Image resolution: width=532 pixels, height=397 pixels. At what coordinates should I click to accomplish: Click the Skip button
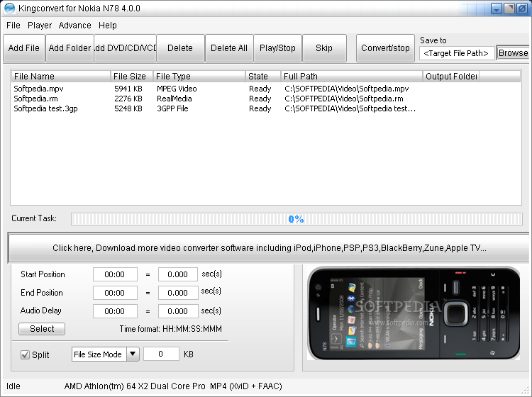pyautogui.click(x=324, y=48)
